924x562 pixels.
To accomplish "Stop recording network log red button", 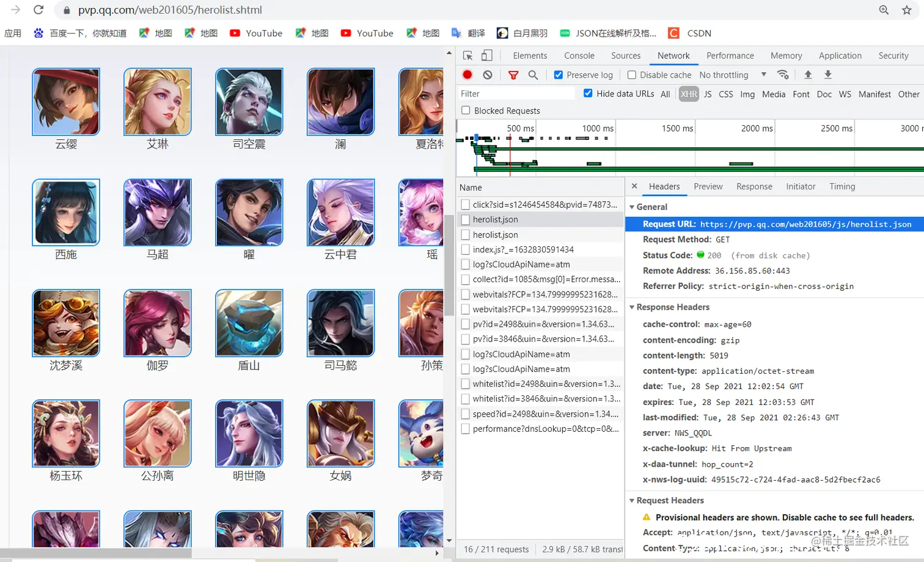I will tap(468, 75).
